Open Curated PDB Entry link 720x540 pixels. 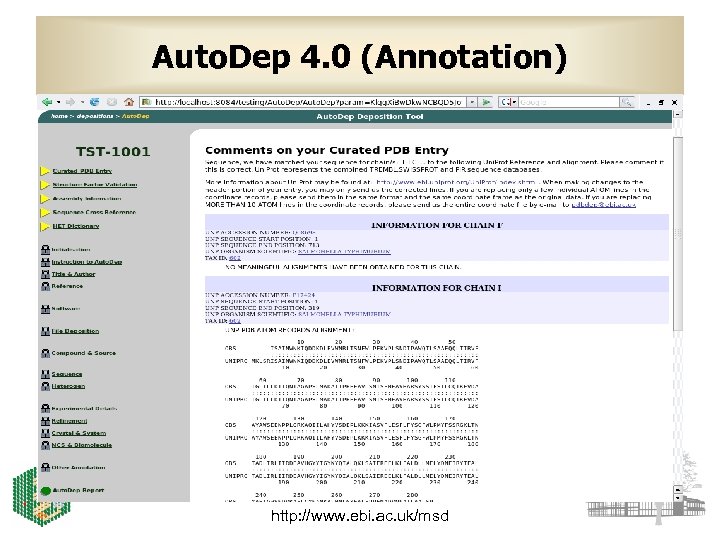(82, 171)
